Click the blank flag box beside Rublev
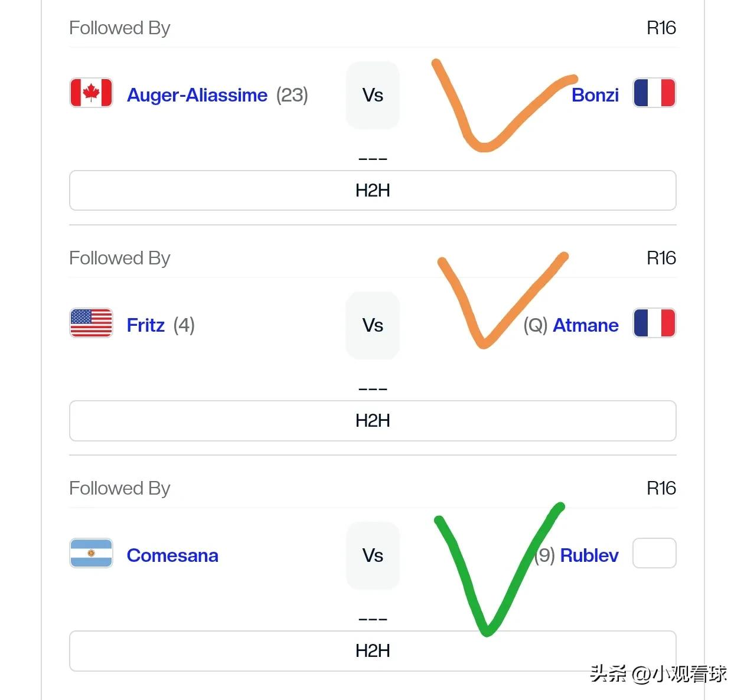744x700 pixels. click(654, 553)
